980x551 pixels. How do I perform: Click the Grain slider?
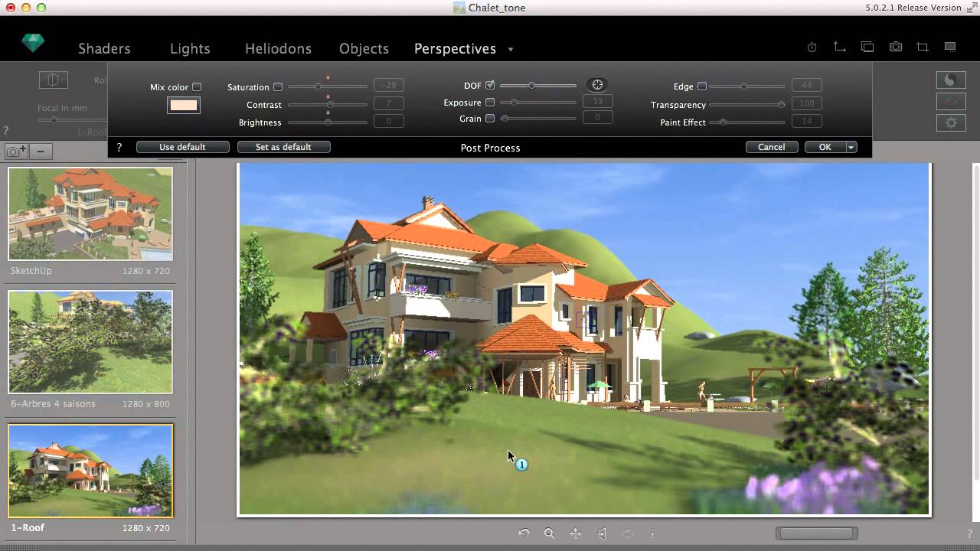538,119
